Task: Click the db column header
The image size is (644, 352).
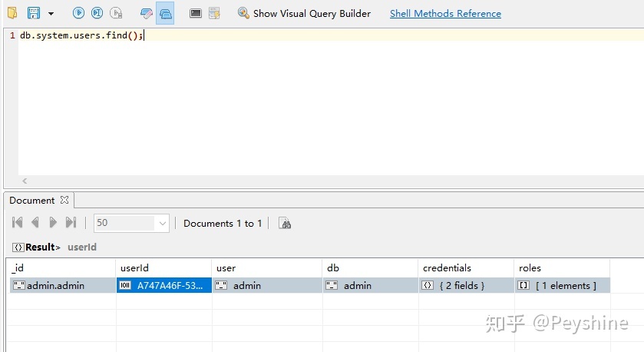Action: point(371,267)
